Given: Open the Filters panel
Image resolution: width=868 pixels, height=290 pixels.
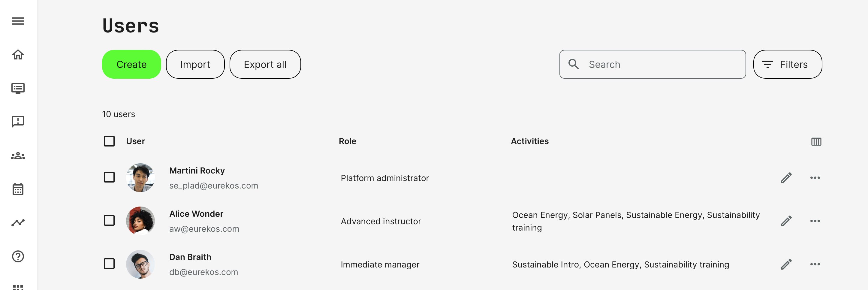Looking at the screenshot, I should tap(788, 65).
